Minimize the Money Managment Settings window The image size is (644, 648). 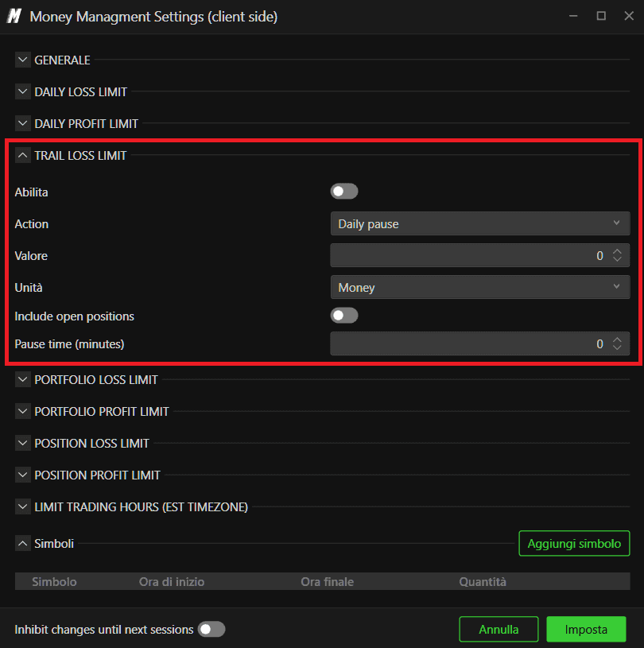(573, 16)
